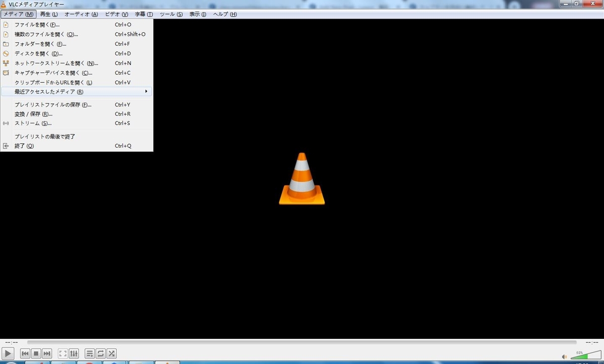Image resolution: width=604 pixels, height=364 pixels.
Task: Stop playback with the square button
Action: pyautogui.click(x=36, y=354)
